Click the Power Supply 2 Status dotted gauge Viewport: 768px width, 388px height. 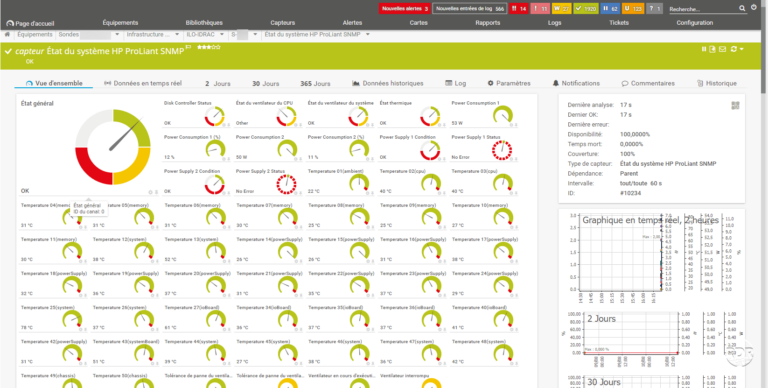[x=287, y=185]
